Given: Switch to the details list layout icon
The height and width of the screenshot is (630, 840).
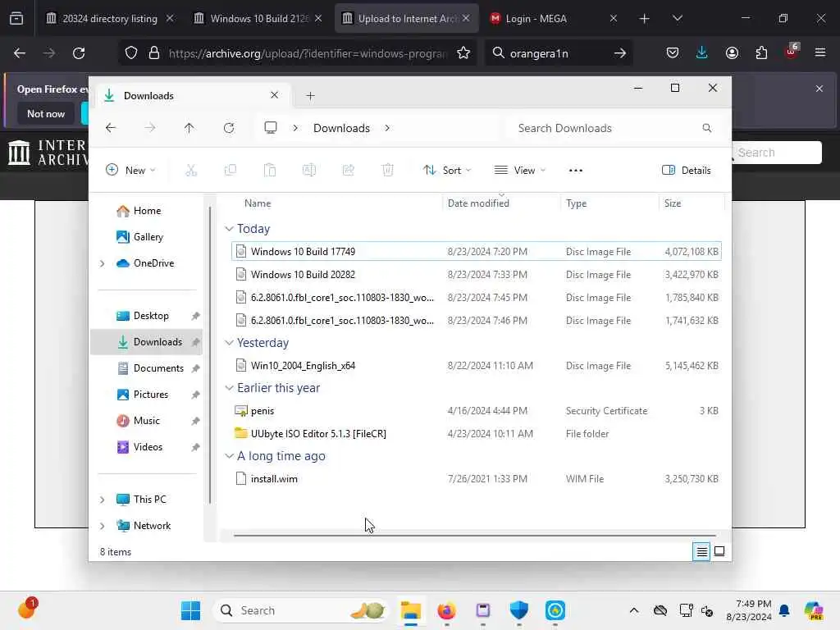Looking at the screenshot, I should point(701,551).
